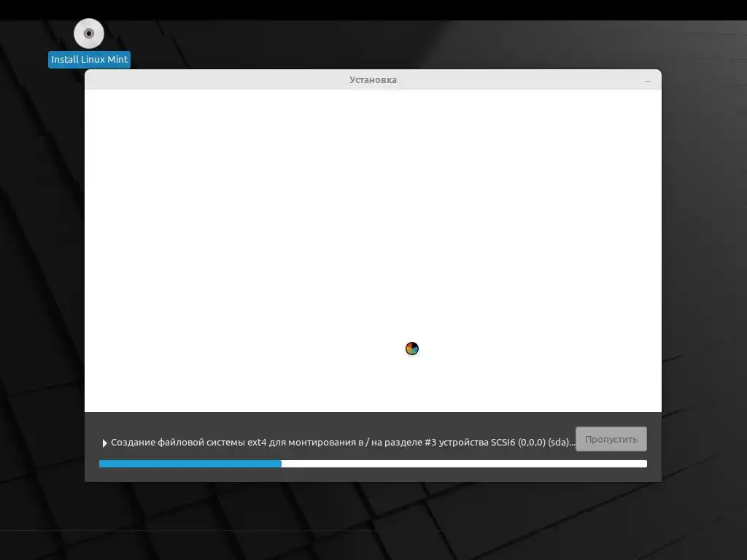Minimize the Установка installer window

648,81
